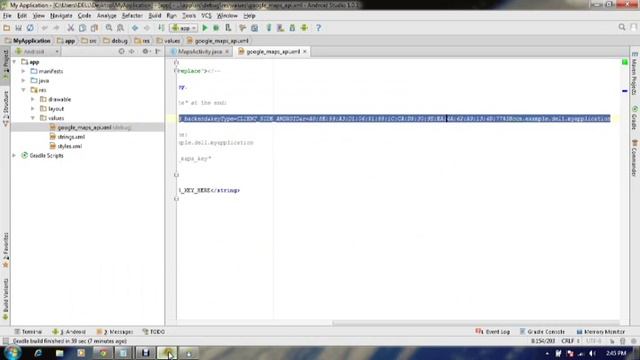Click the navigate Back arrow icon
This screenshot has height=360, width=640.
pos(135,28)
